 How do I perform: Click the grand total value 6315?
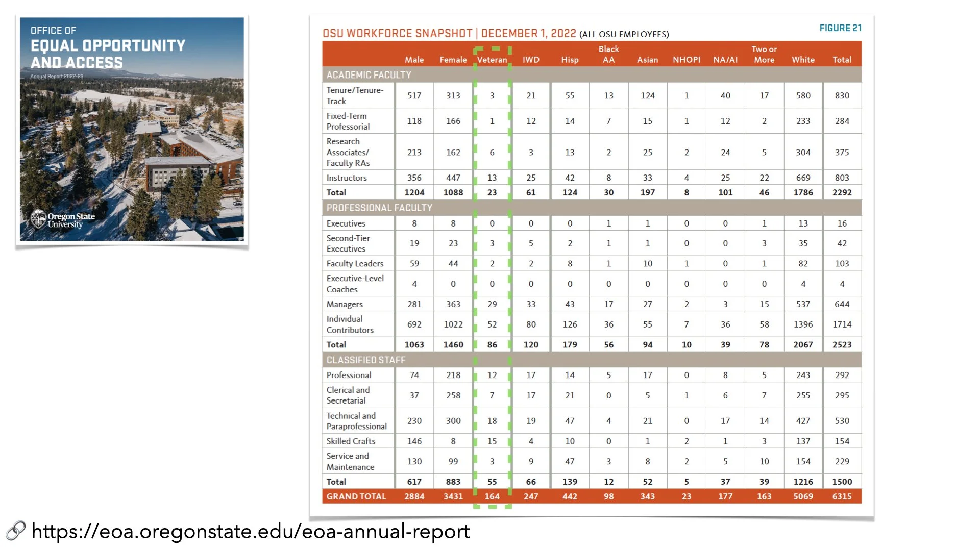pos(842,496)
